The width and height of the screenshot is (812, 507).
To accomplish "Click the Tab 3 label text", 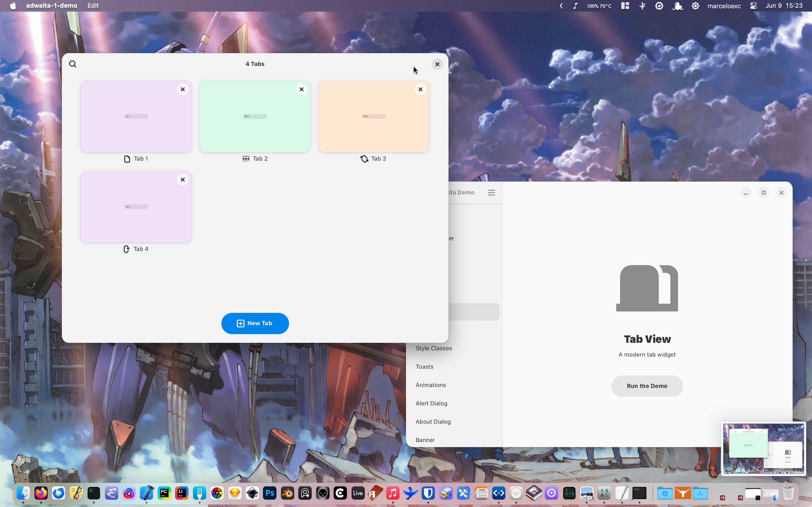I will tap(379, 159).
